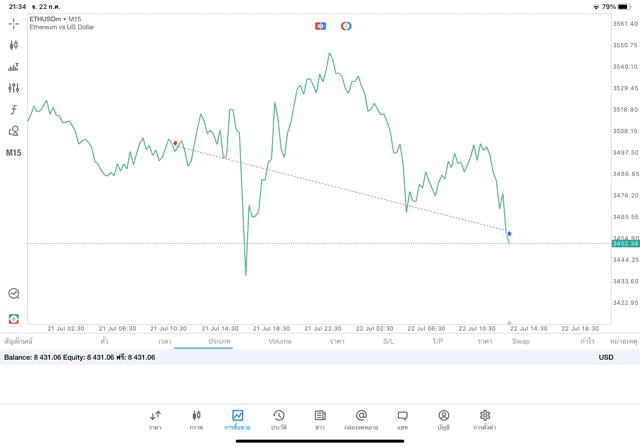Open the history tab
The height and width of the screenshot is (447, 640).
(278, 418)
